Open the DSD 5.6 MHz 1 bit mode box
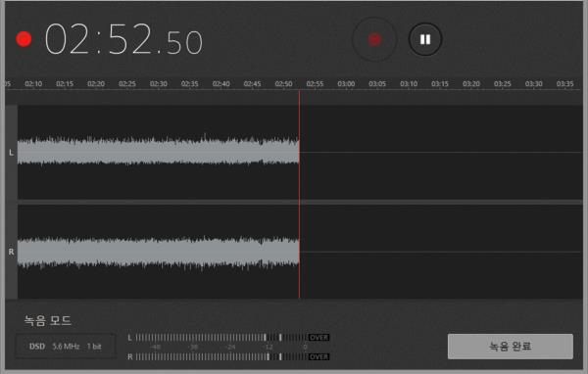Image resolution: width=588 pixels, height=374 pixels. (x=66, y=347)
